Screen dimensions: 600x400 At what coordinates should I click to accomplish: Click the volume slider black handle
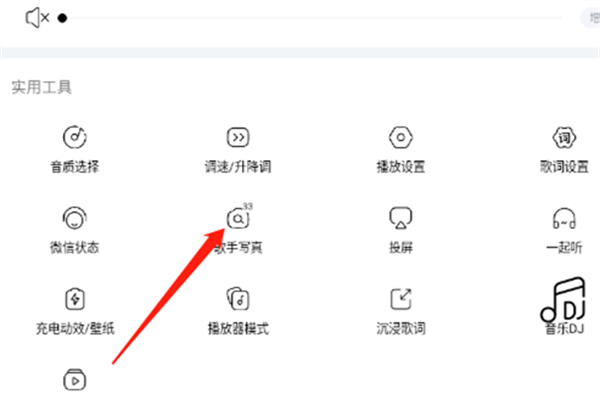[x=62, y=18]
